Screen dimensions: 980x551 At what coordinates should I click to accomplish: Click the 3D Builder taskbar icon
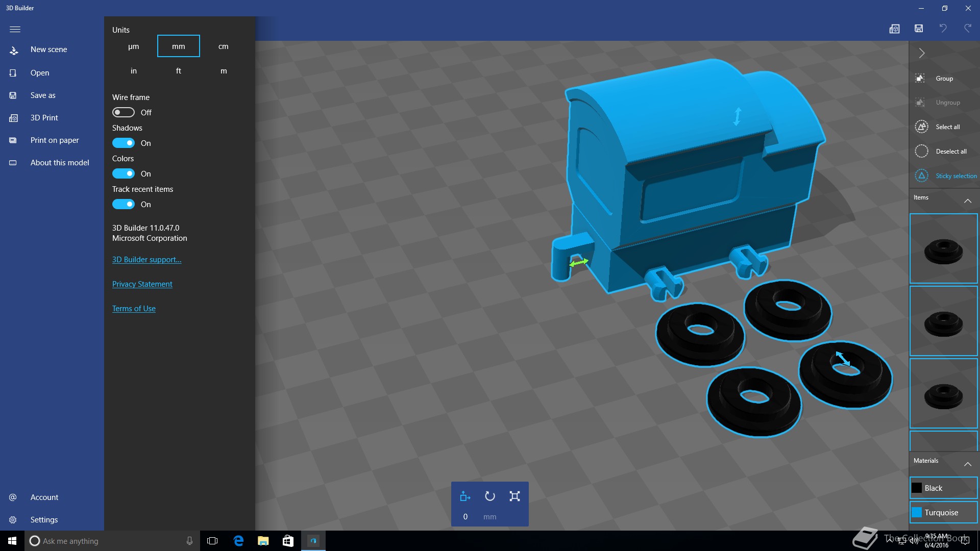pos(313,541)
